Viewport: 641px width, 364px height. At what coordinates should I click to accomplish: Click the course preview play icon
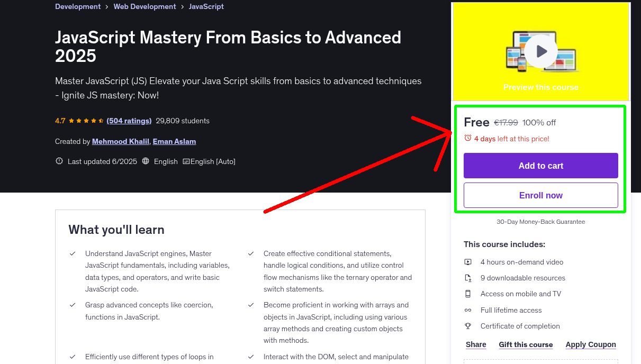click(540, 51)
